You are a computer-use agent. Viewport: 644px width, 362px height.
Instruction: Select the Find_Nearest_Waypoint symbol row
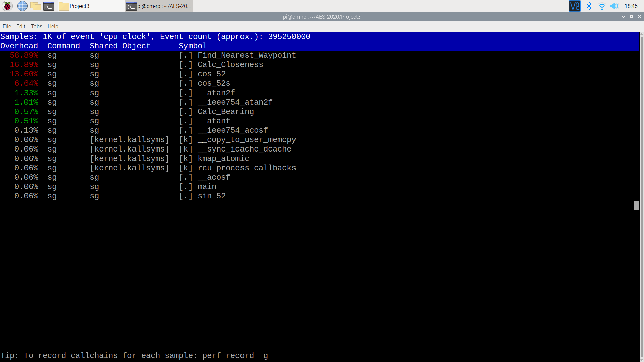pos(247,55)
